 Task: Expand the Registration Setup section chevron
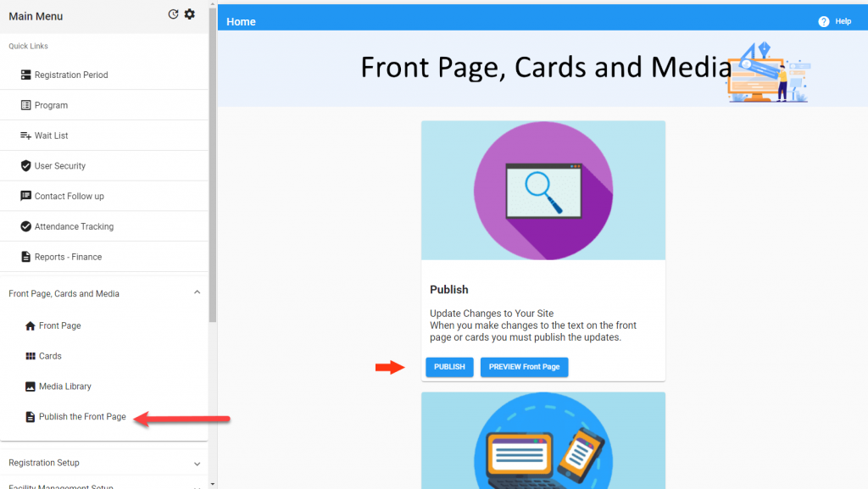click(x=197, y=464)
